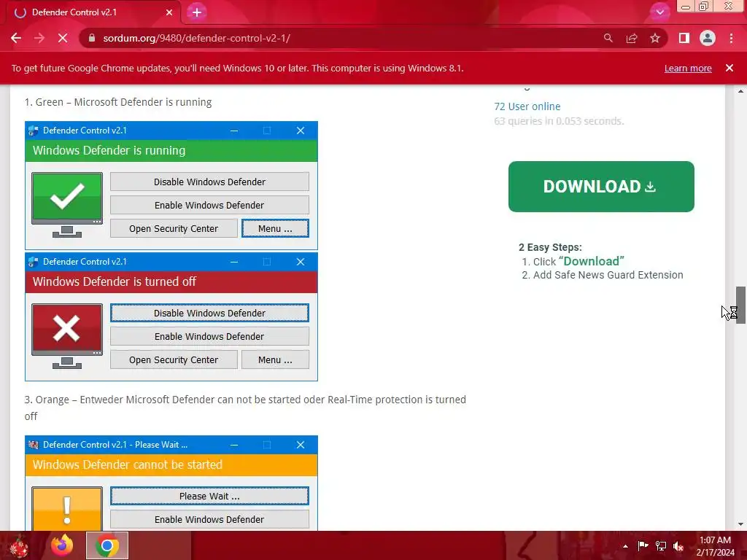Click the shield icon in green window title
The height and width of the screenshot is (560, 747).
point(34,131)
